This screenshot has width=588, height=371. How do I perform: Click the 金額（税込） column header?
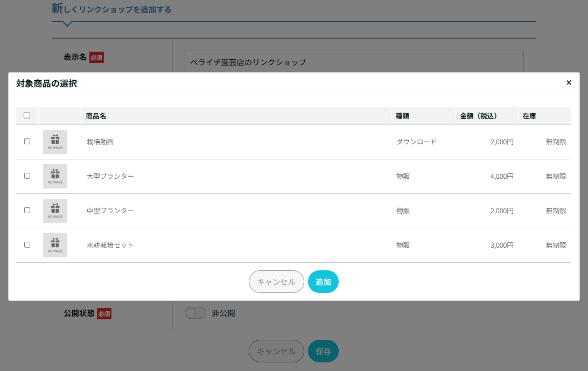478,116
